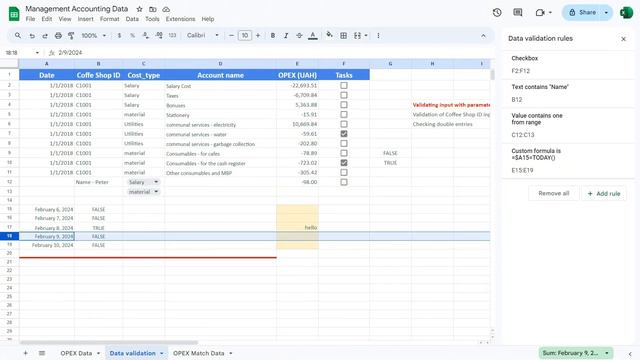640x360 pixels.
Task: Open the Insert menu
Action: point(85,19)
